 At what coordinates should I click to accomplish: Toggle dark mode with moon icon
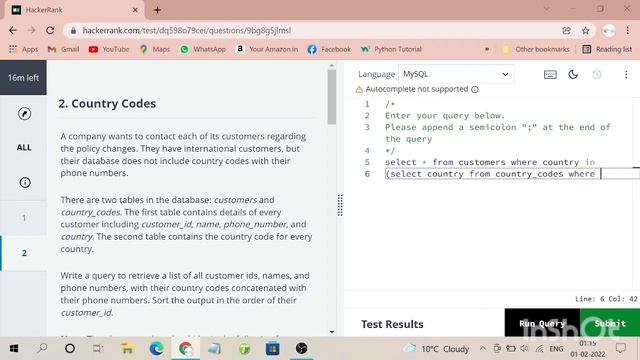point(573,74)
